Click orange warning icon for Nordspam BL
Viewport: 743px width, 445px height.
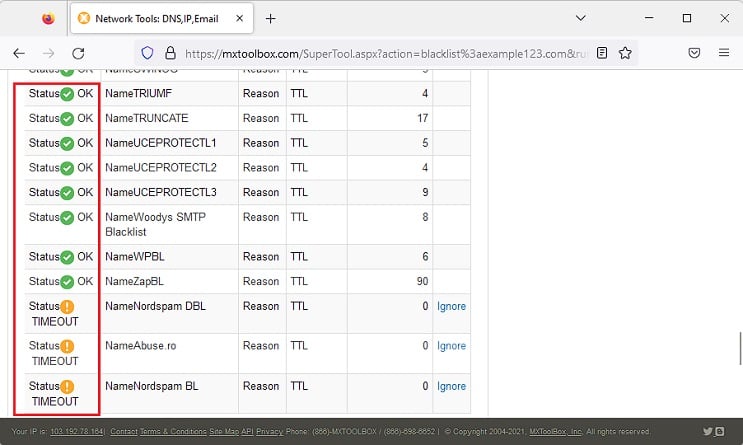pyautogui.click(x=67, y=387)
